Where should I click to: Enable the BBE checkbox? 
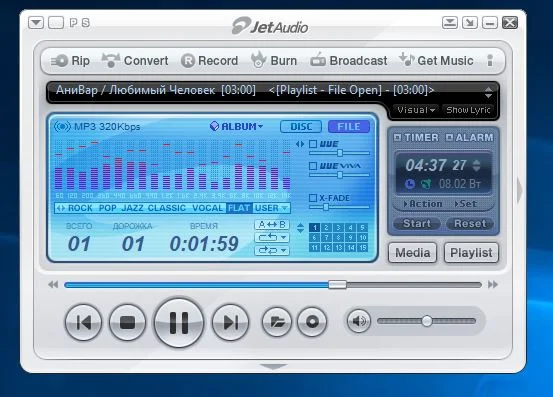click(313, 144)
